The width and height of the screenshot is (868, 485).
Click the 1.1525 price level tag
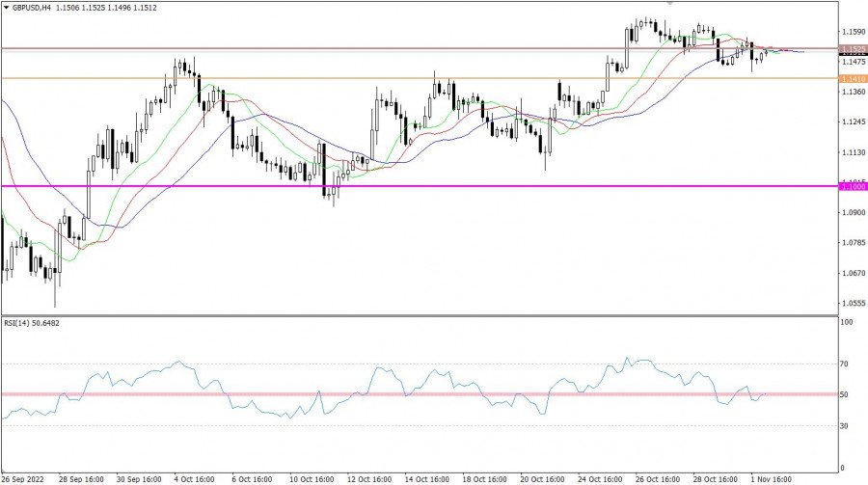[x=852, y=48]
